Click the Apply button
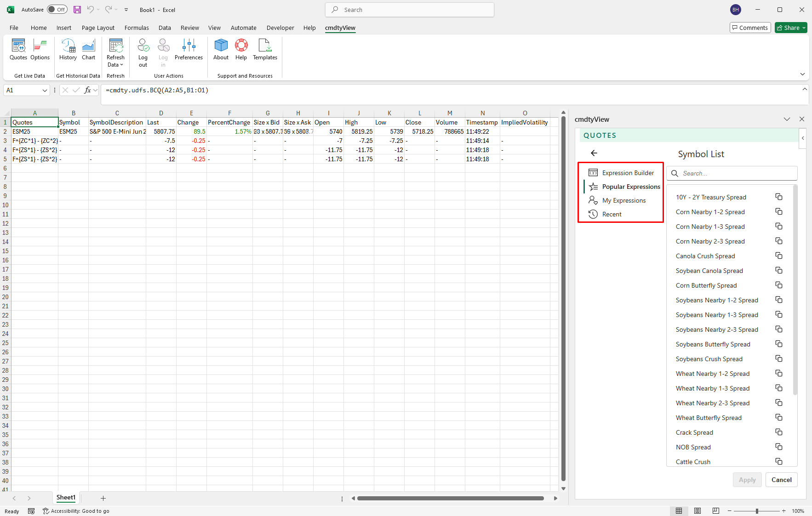Screen dimensions: 812x516 click(x=747, y=480)
